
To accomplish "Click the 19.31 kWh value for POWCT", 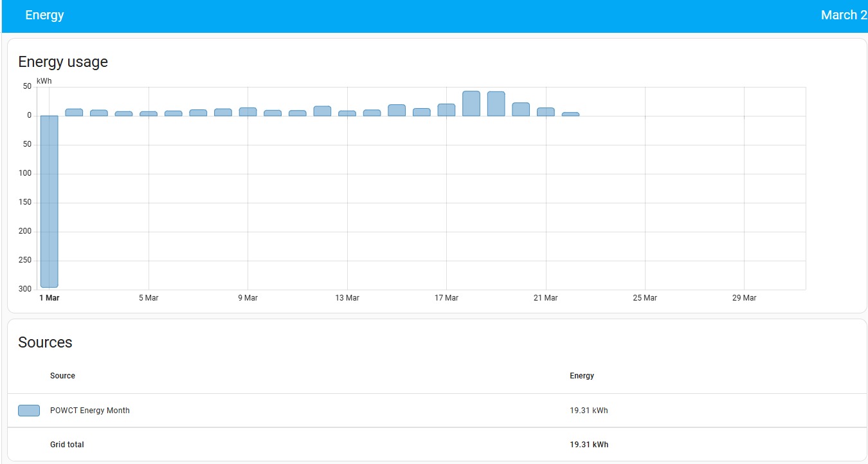I will [x=589, y=411].
